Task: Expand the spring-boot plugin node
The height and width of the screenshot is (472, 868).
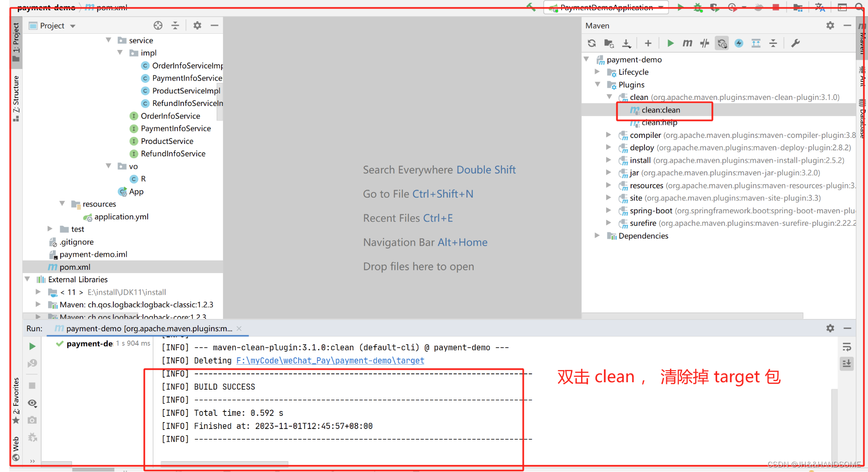Action: [608, 211]
